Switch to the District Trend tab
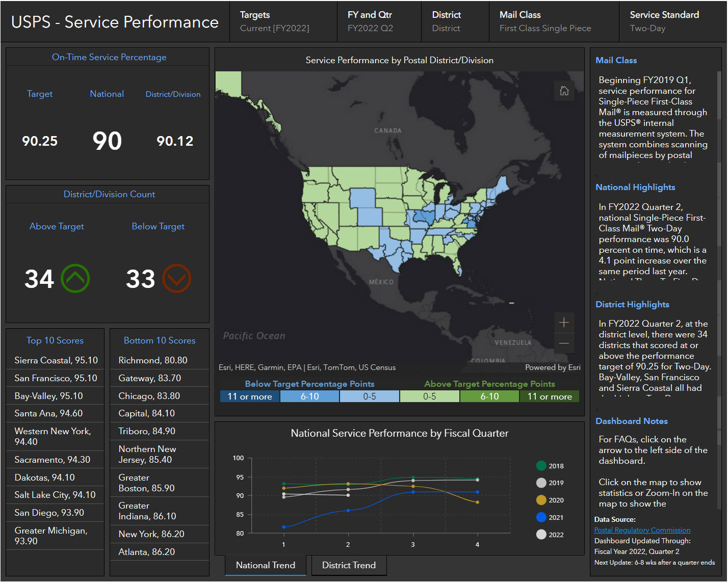This screenshot has width=728, height=583. click(349, 565)
